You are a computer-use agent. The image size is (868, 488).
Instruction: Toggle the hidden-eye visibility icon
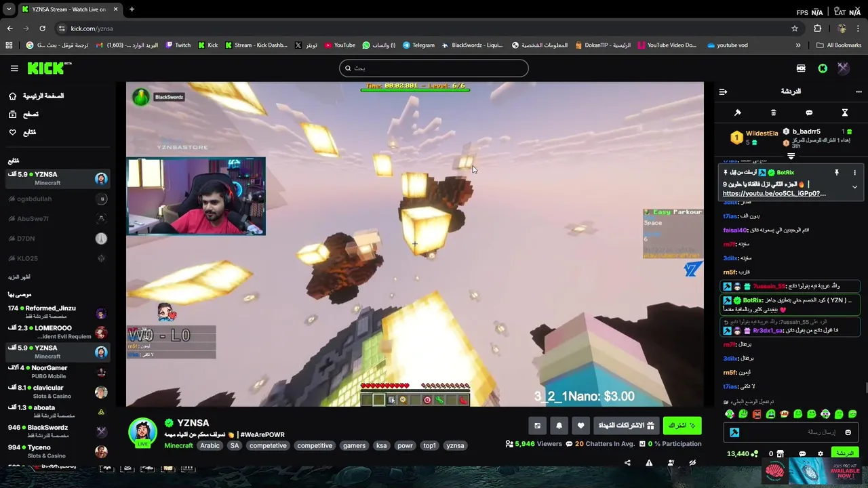tap(692, 463)
